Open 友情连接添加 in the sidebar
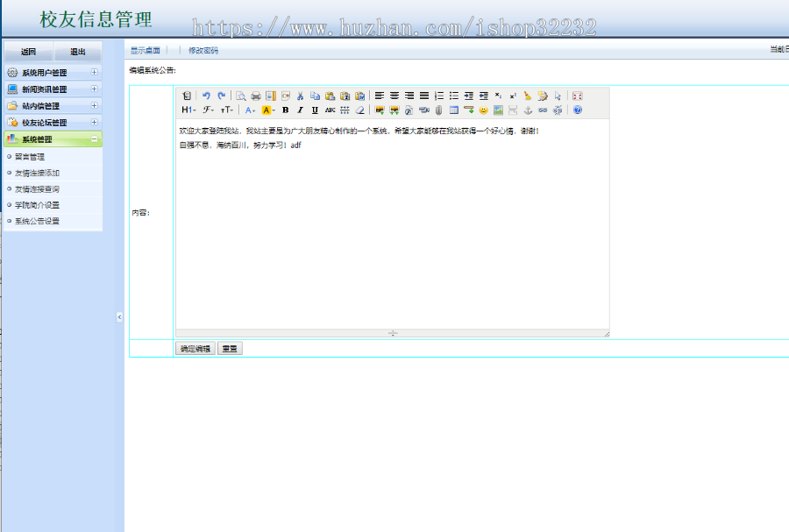The height and width of the screenshot is (532, 789). tap(37, 173)
